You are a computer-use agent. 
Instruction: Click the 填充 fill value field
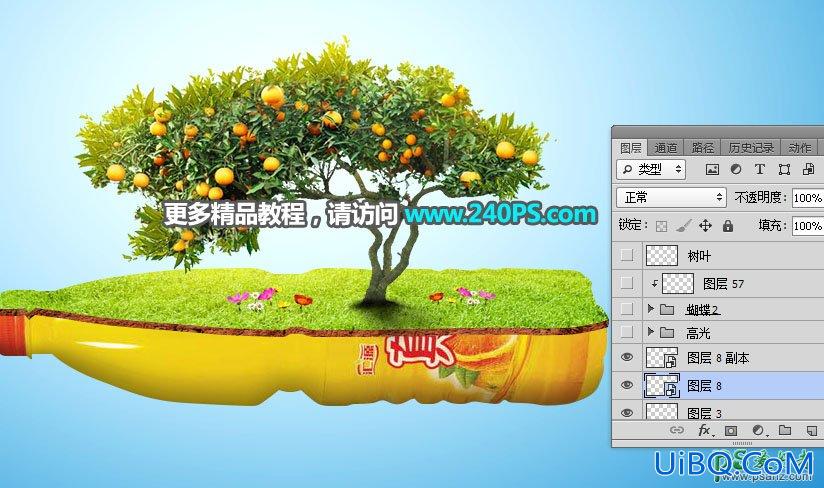[808, 226]
